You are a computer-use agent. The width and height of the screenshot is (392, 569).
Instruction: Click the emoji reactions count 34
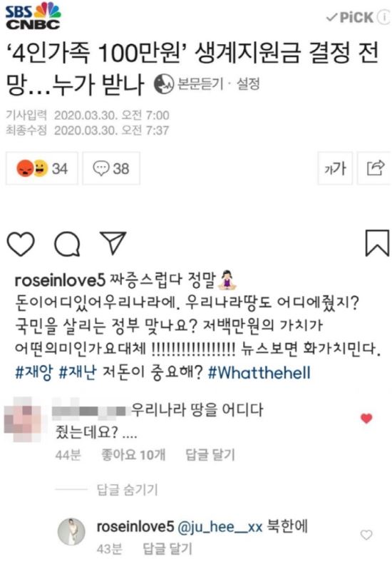[42, 168]
